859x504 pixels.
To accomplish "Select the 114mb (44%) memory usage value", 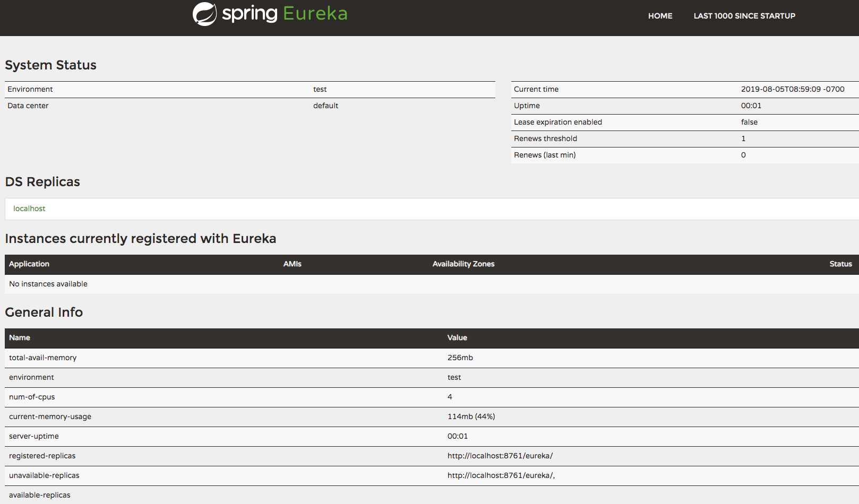I will point(471,416).
